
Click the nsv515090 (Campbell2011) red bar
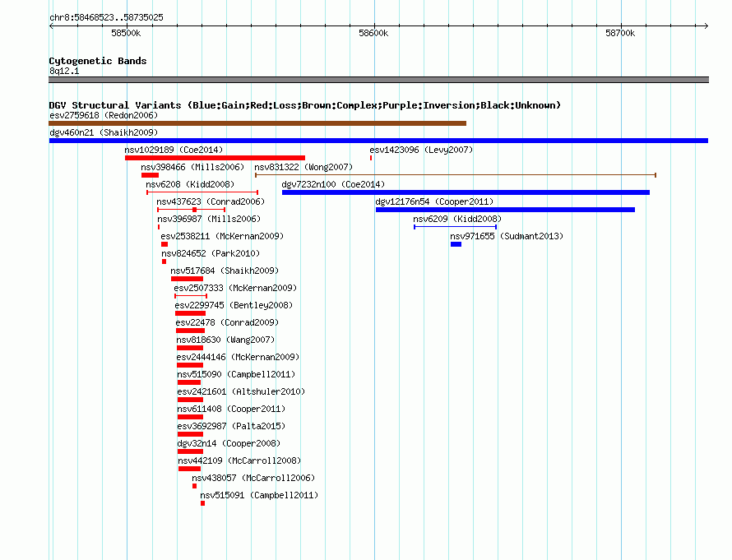[189, 382]
